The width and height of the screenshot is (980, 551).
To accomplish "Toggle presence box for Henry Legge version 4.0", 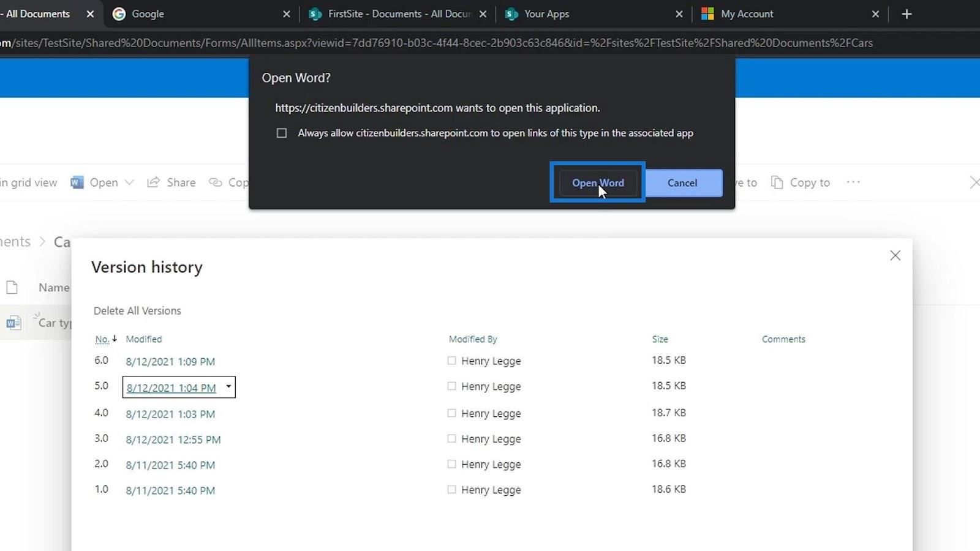I will tap(451, 413).
